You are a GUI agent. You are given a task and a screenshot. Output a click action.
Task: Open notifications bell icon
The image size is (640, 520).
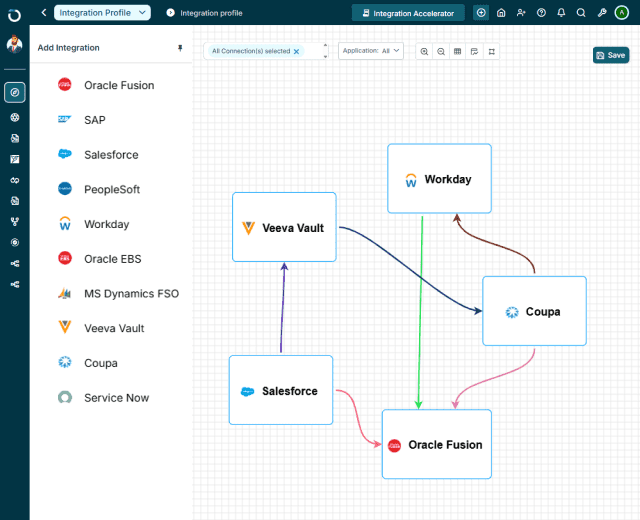561,13
